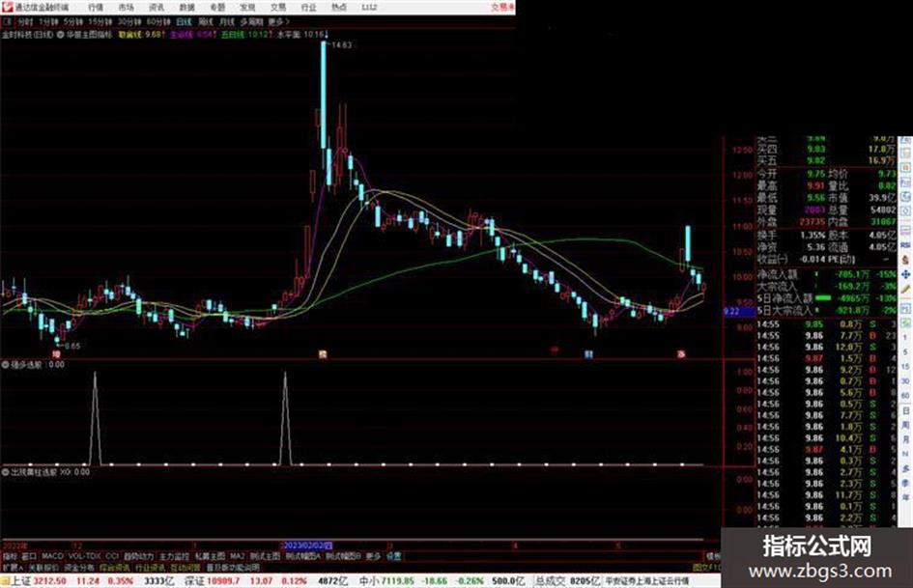Screen dimensions: 913x588
Task: Click the red-square icon in right toolbar
Action: click(906, 168)
